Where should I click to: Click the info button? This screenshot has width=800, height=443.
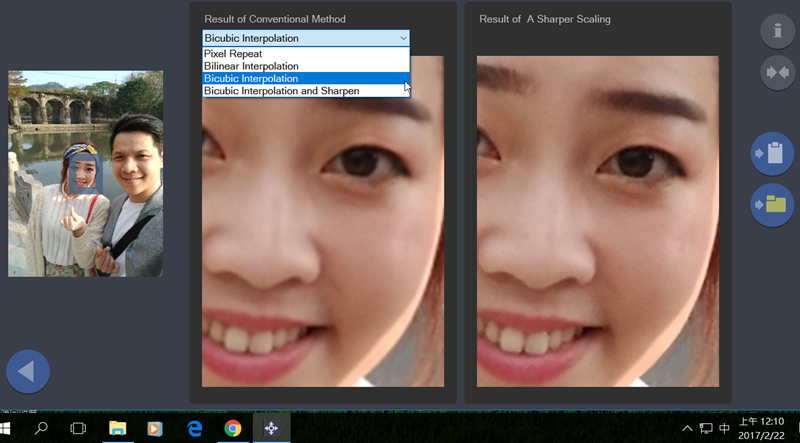776,31
